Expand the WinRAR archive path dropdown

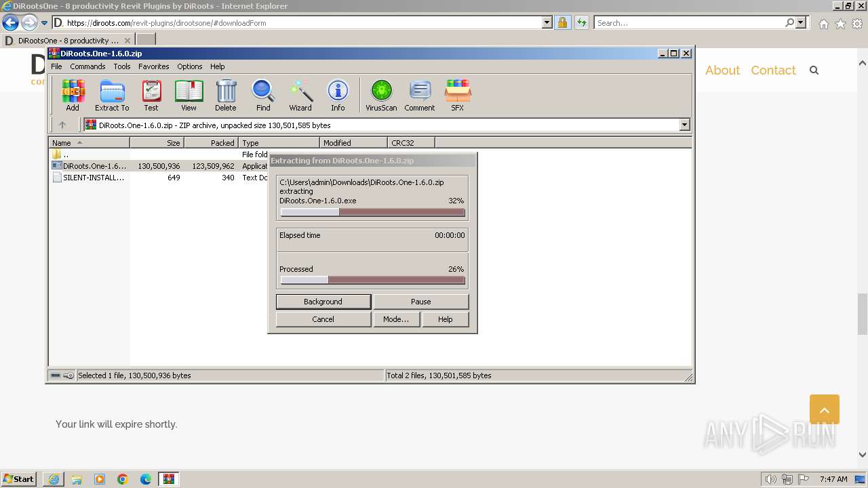[x=684, y=125]
